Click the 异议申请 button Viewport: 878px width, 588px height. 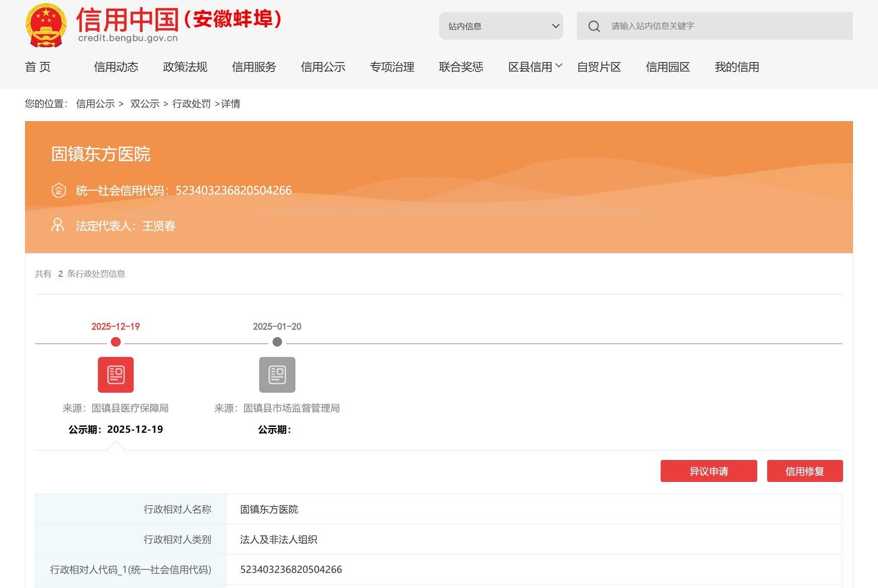point(709,471)
